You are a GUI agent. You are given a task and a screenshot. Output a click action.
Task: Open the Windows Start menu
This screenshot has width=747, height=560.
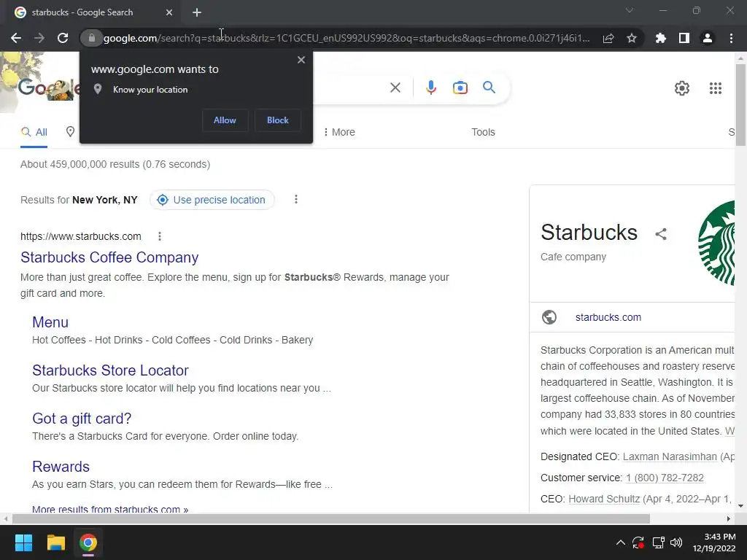(23, 542)
